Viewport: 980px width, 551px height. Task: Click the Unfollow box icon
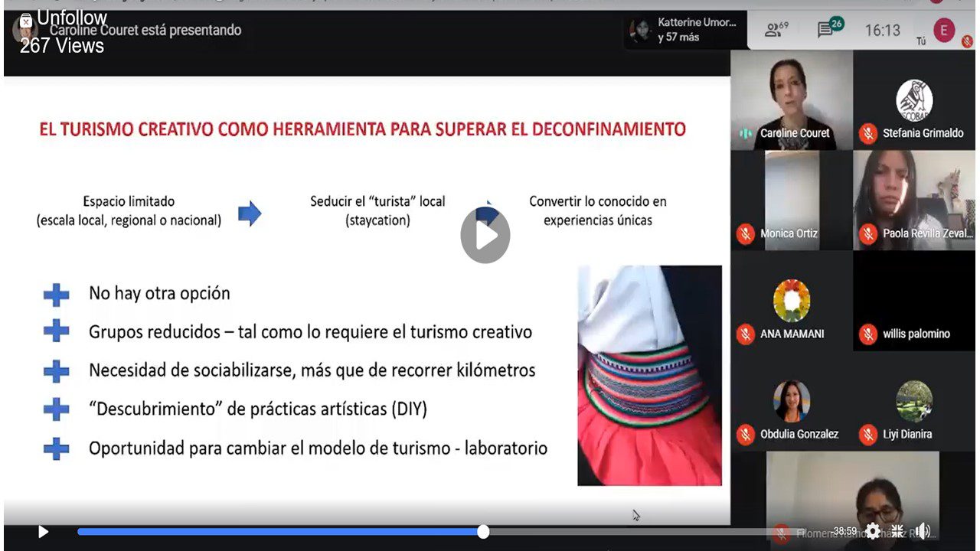26,20
